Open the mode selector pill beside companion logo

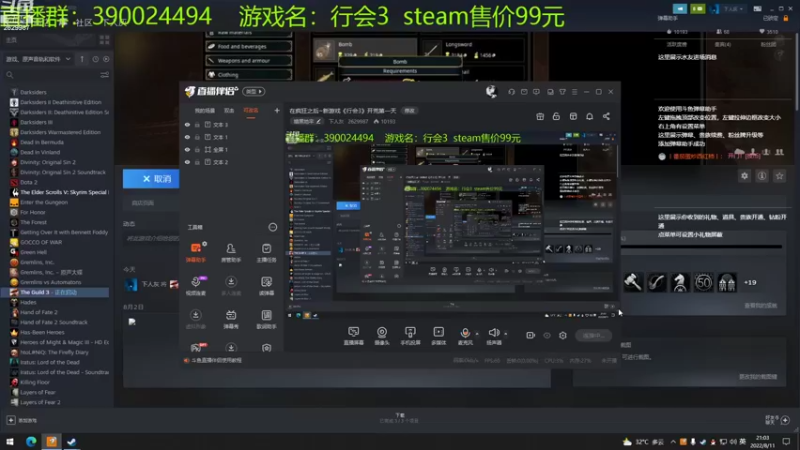click(x=254, y=91)
